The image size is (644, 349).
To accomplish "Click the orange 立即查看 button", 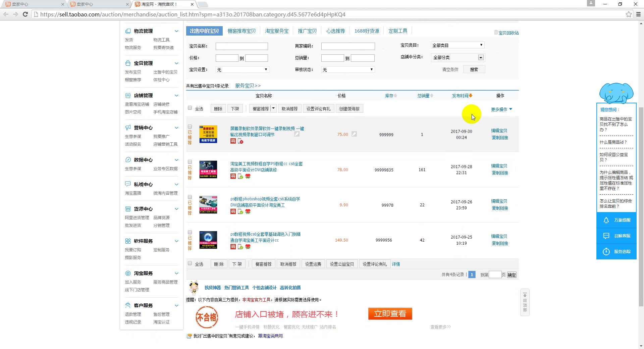I will pos(390,314).
